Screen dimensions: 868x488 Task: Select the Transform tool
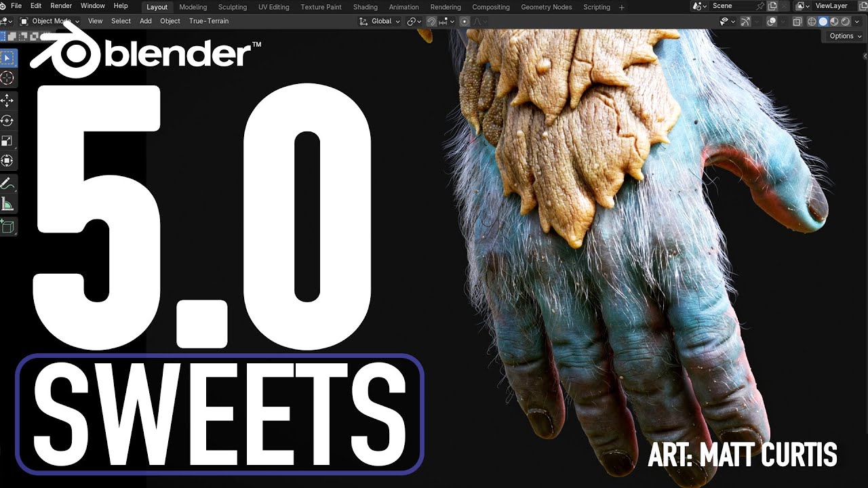[x=7, y=161]
